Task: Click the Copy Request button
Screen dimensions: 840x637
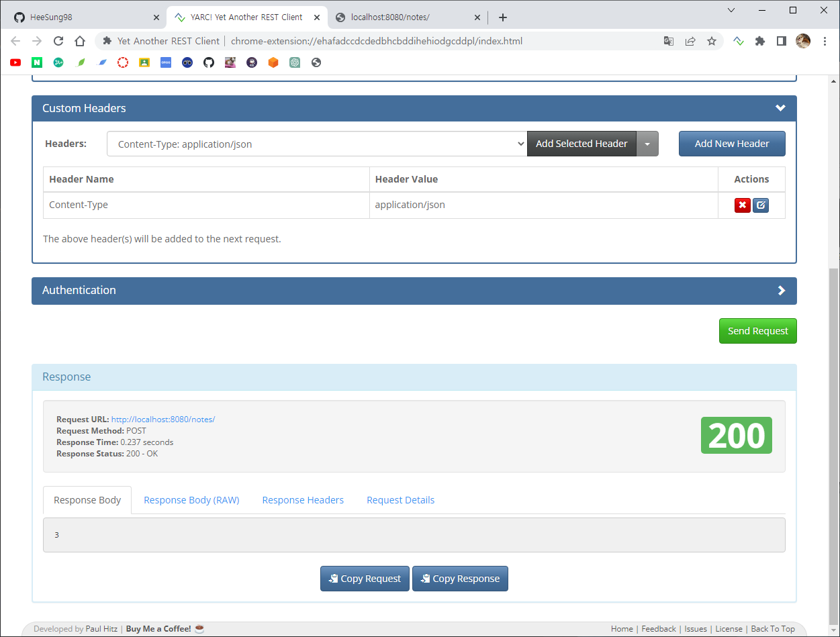Action: click(365, 579)
